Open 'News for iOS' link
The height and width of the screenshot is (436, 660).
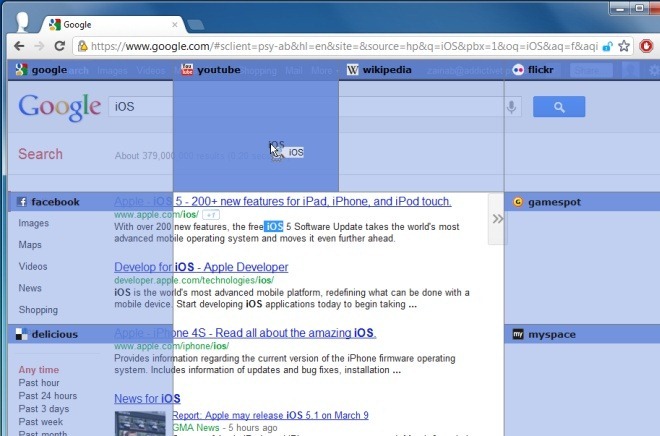pyautogui.click(x=147, y=398)
